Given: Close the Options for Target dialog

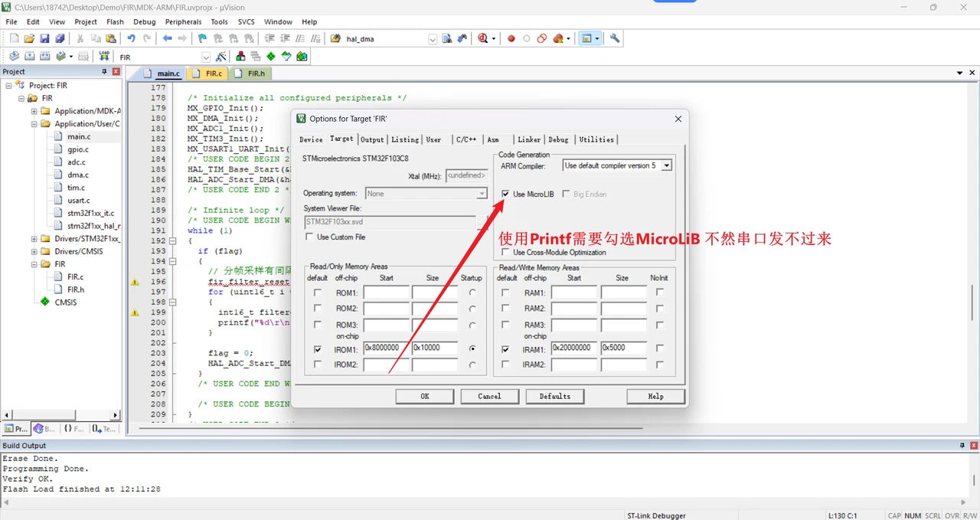Looking at the screenshot, I should pyautogui.click(x=678, y=119).
